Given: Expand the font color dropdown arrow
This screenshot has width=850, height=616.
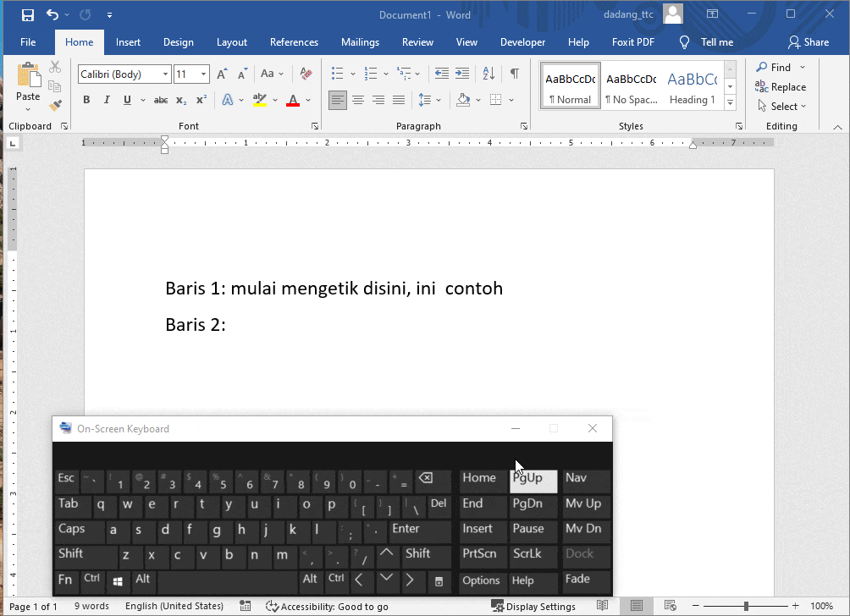Looking at the screenshot, I should point(306,99).
